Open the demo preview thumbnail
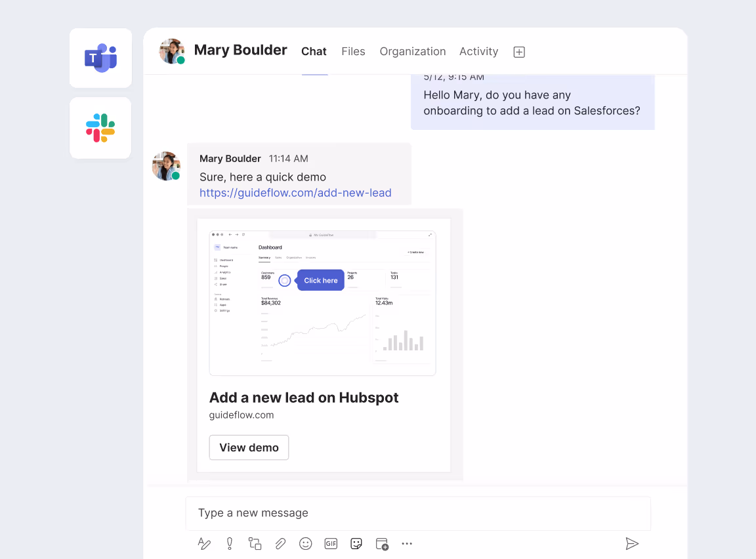The width and height of the screenshot is (756, 559). (323, 303)
